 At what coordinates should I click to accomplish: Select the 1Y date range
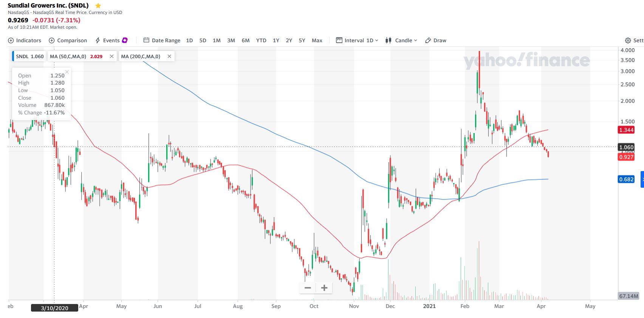coord(276,40)
